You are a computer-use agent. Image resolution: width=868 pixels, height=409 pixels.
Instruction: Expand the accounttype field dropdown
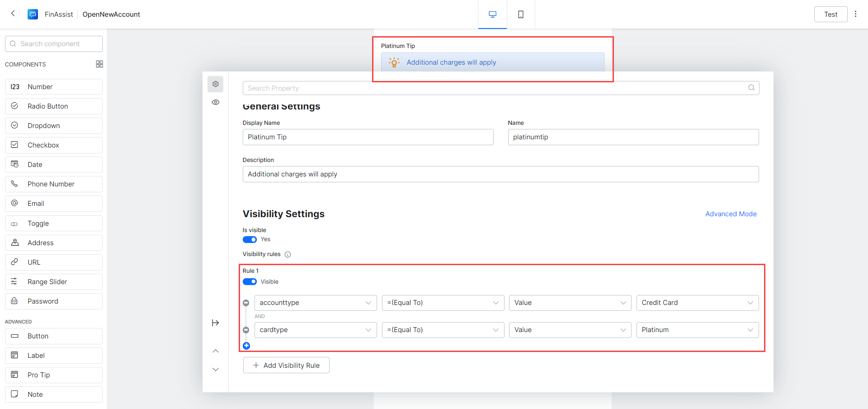(316, 303)
